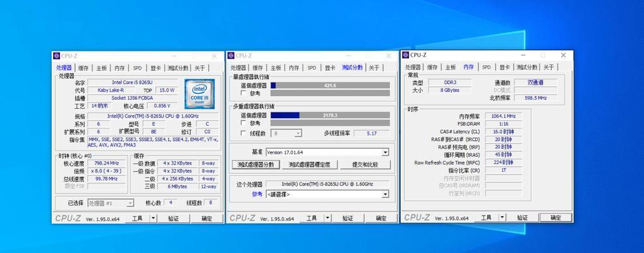Image resolution: width=644 pixels, height=253 pixels.
Task: Click the CPU-Z title icon in benchmark window
Action: (x=231, y=56)
